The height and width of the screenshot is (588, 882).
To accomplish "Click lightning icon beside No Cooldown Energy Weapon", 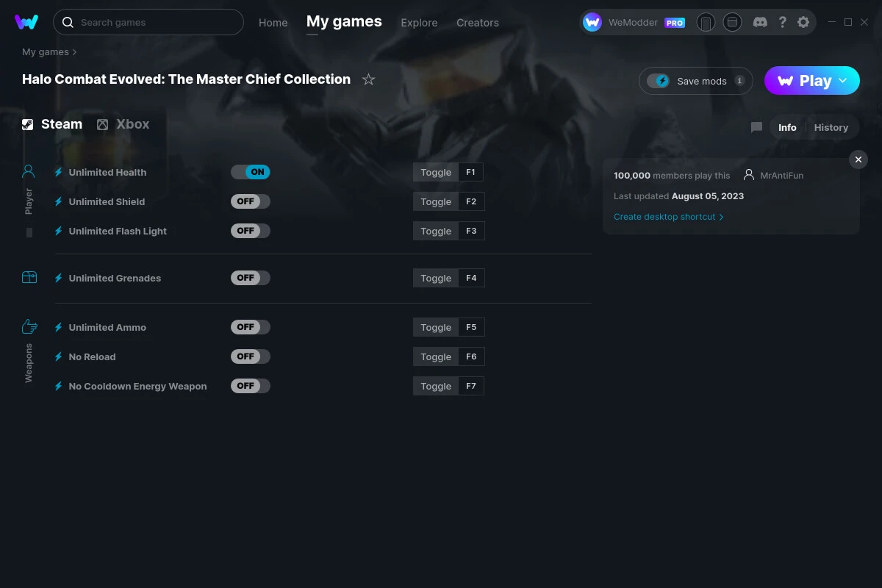I will (x=59, y=386).
